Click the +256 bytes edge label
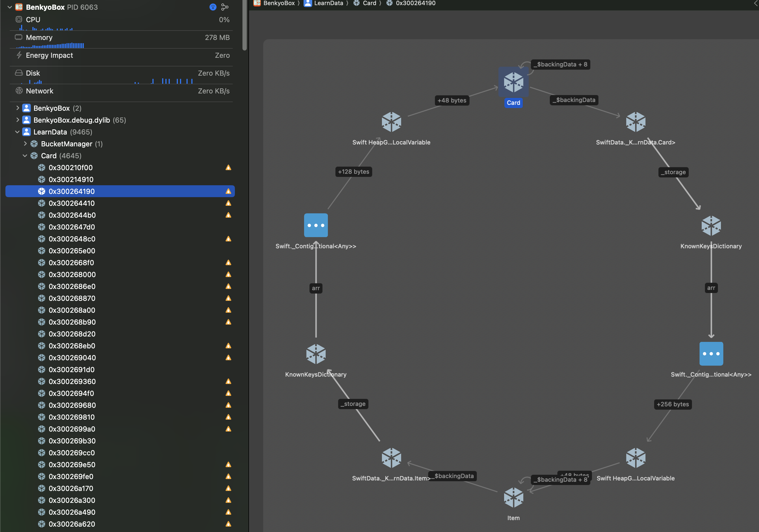This screenshot has width=759, height=532. tap(673, 404)
